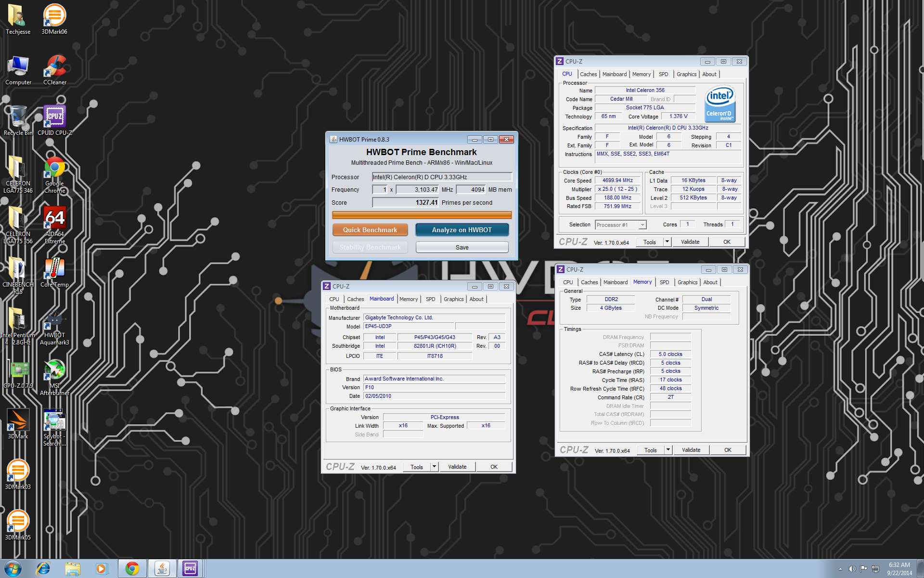This screenshot has width=924, height=578.
Task: Open the Recycle Bin
Action: tap(18, 120)
